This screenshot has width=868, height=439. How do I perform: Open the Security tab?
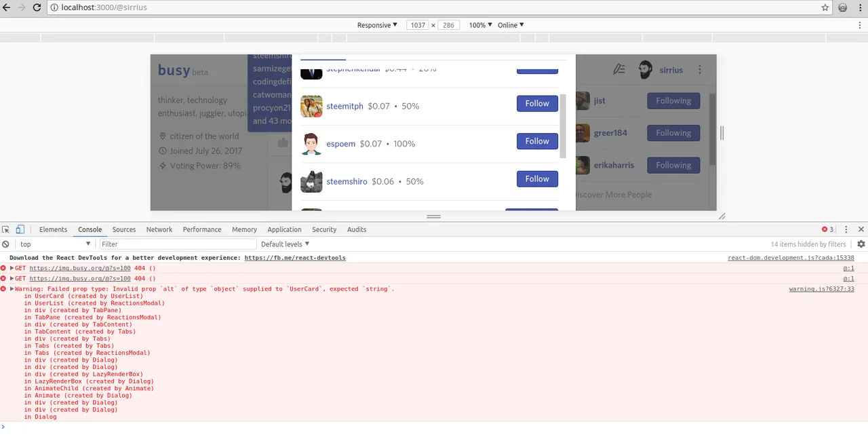coord(324,229)
